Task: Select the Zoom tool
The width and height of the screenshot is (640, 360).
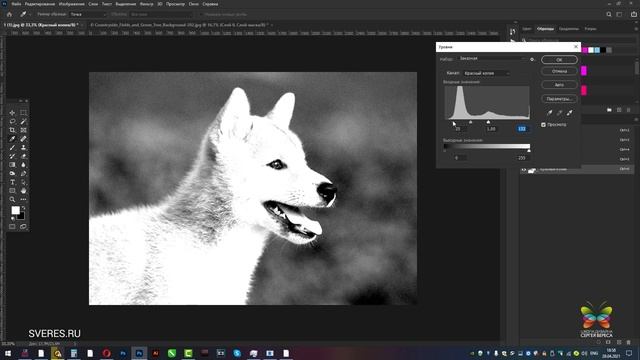Action: click(x=12, y=200)
